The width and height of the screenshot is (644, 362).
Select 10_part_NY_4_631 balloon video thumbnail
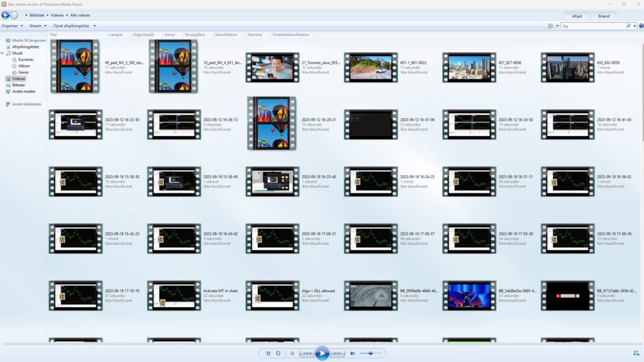click(x=174, y=66)
